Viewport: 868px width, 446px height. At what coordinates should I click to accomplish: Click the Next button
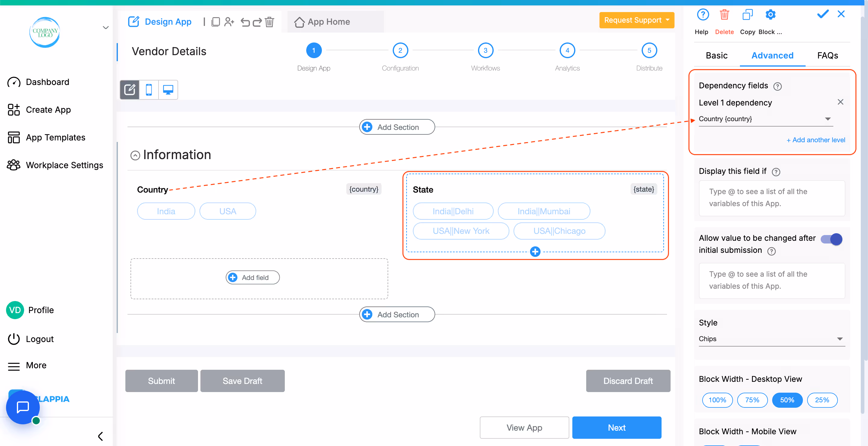click(616, 428)
